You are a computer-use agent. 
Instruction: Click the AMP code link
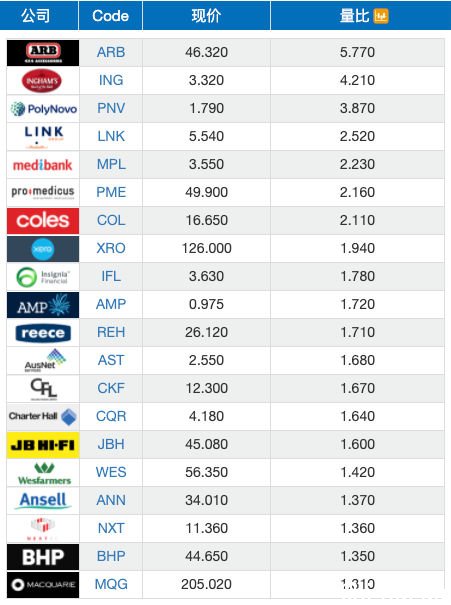pos(111,304)
